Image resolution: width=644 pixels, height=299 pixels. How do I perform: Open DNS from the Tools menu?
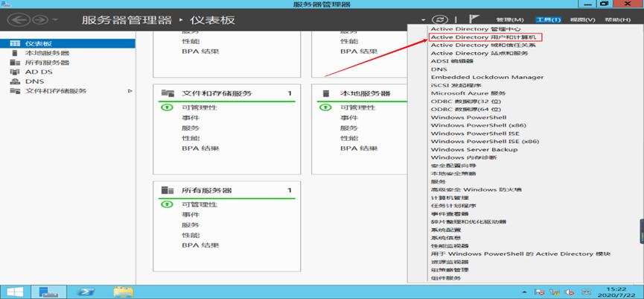(x=439, y=69)
